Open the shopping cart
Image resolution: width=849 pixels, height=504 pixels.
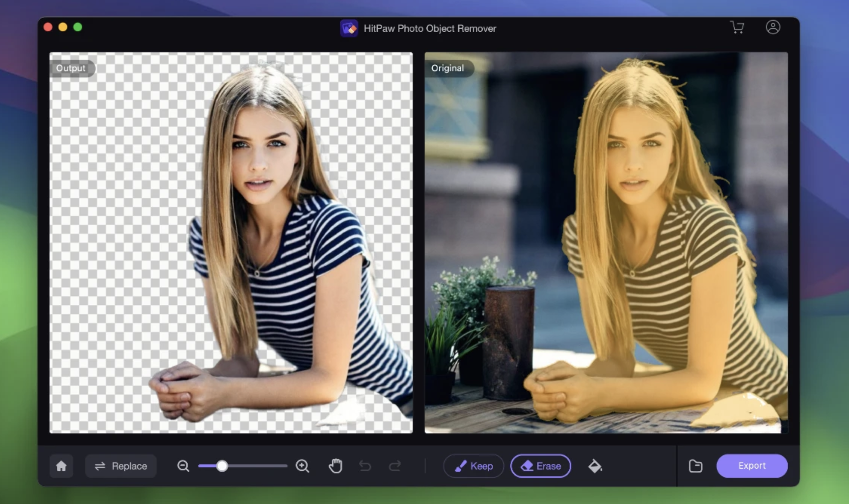click(x=737, y=28)
